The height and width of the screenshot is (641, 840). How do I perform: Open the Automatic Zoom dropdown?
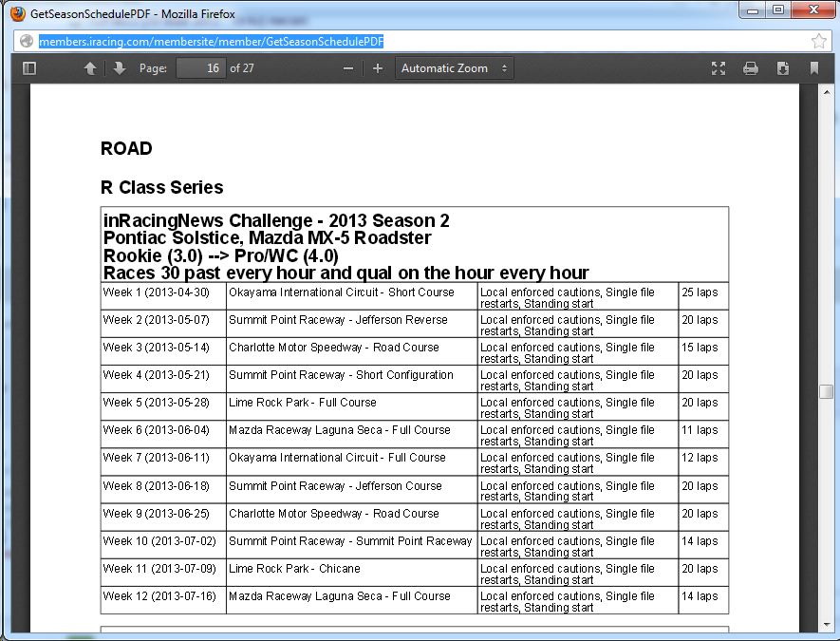coord(454,68)
